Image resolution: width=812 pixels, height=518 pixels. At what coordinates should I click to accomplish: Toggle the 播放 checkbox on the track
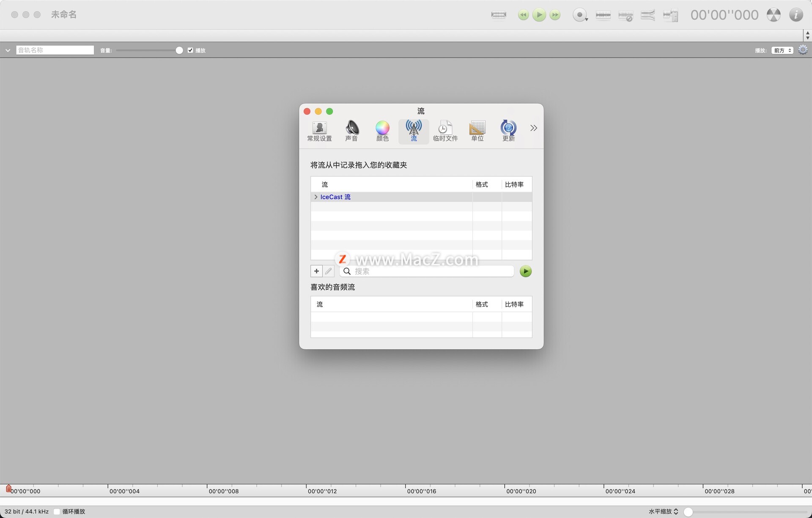pyautogui.click(x=190, y=50)
